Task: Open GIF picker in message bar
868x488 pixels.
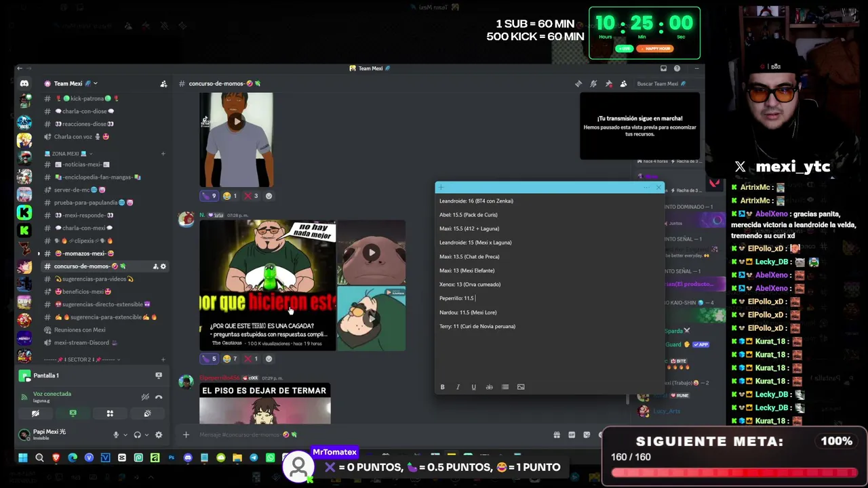Action: 572,435
